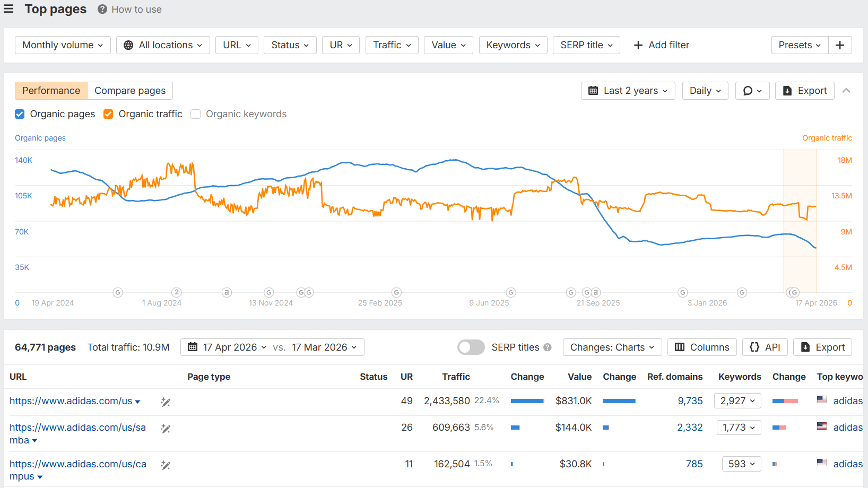Expand the 593 keywords dropdown
This screenshot has width=868, height=488.
[x=742, y=464]
